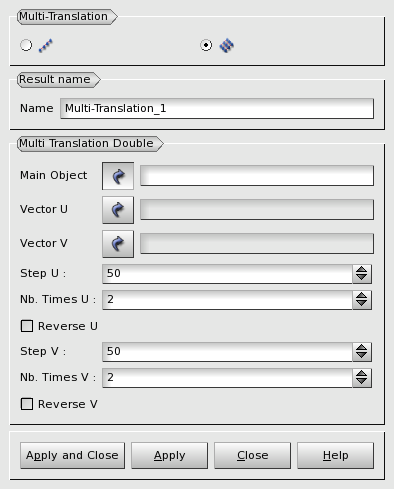Screen dimensions: 394x489
Task: Select the single translation line icon
Action: (x=46, y=46)
